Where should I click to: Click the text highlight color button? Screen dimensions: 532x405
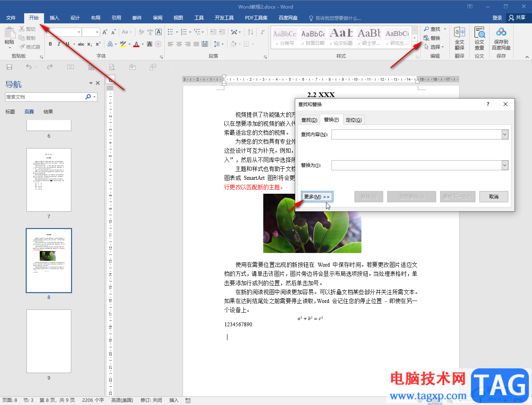point(123,44)
